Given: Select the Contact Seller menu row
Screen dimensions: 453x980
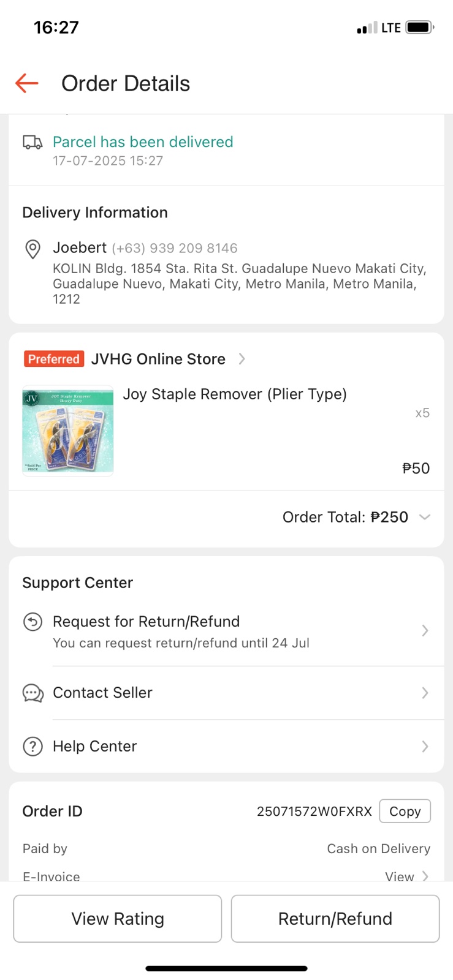Looking at the screenshot, I should click(x=226, y=693).
